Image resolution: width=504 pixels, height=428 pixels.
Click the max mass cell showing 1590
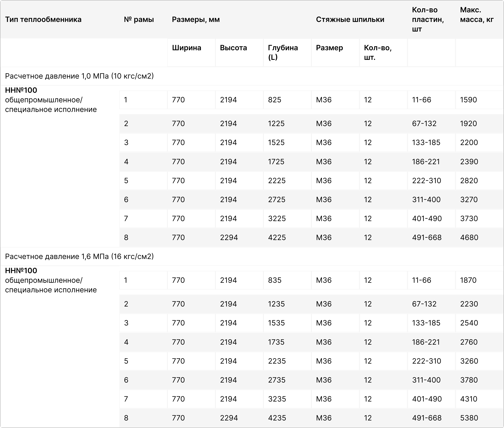point(469,100)
